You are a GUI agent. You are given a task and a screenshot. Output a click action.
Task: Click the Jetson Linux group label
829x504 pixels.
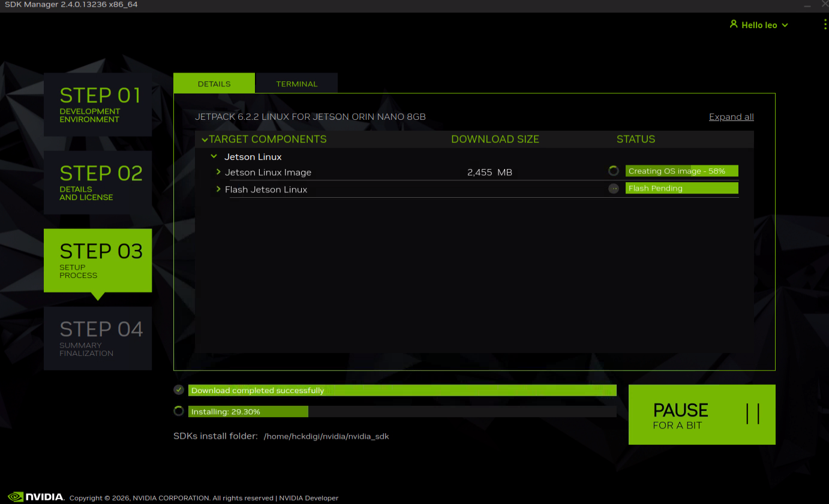[253, 157]
